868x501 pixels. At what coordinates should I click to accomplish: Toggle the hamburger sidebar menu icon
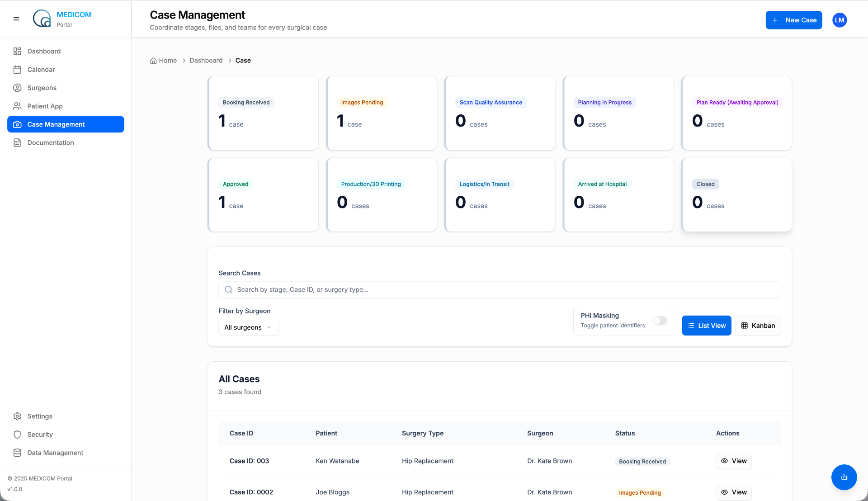click(16, 19)
